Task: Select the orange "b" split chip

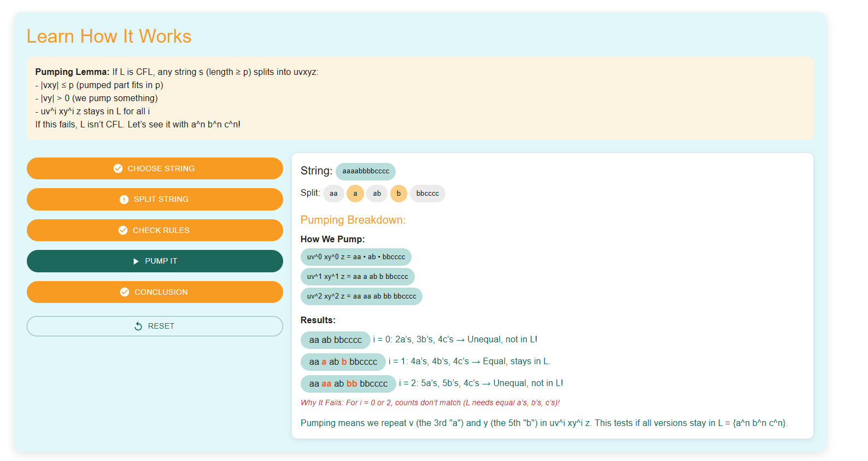Action: 398,194
